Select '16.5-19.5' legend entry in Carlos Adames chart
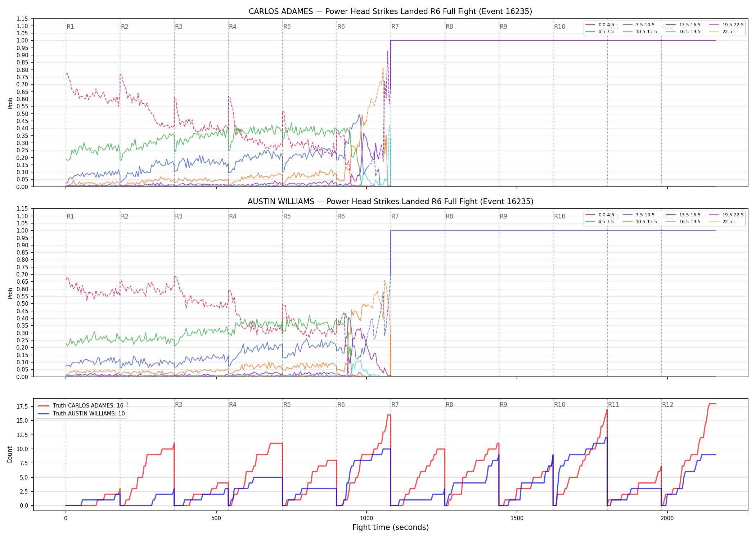This screenshot has height=540, width=756. [683, 32]
